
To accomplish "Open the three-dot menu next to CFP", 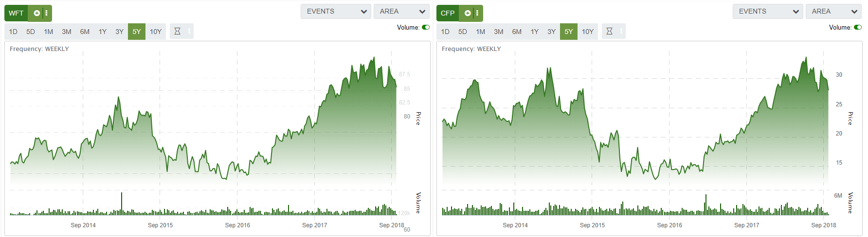I will pyautogui.click(x=477, y=13).
